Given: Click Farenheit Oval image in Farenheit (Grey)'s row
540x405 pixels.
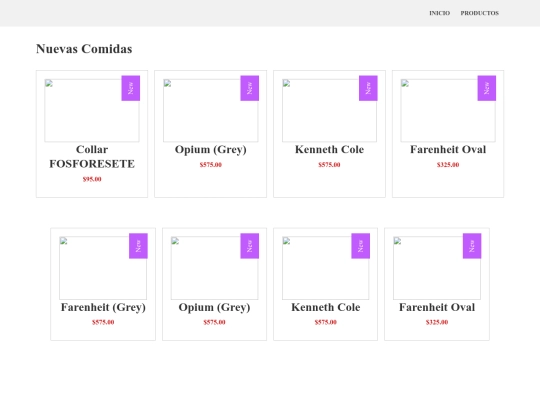Looking at the screenshot, I should coord(437,268).
